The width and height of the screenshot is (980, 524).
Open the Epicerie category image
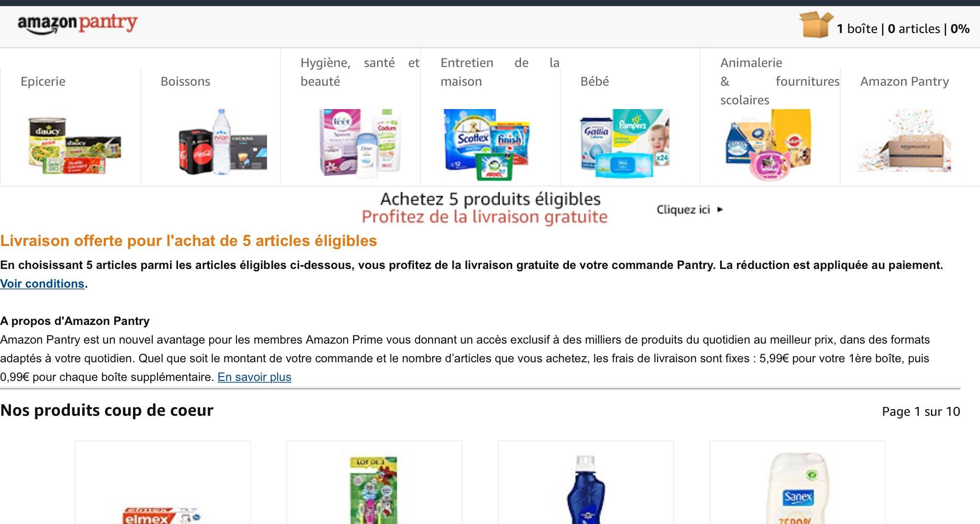74,145
